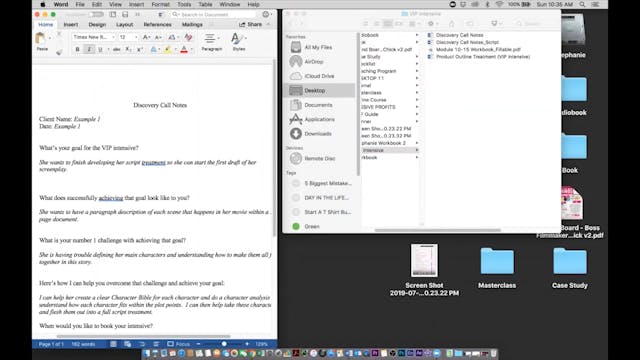Click the zoom in plus button
Screen dimensions: 640x360
pos(247,344)
